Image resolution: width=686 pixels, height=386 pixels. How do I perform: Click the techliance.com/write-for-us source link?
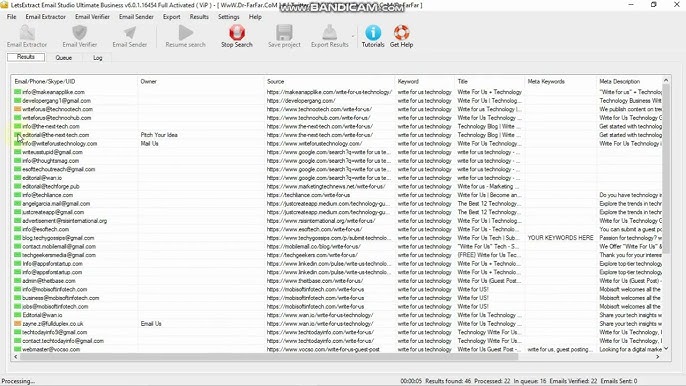[x=308, y=195]
